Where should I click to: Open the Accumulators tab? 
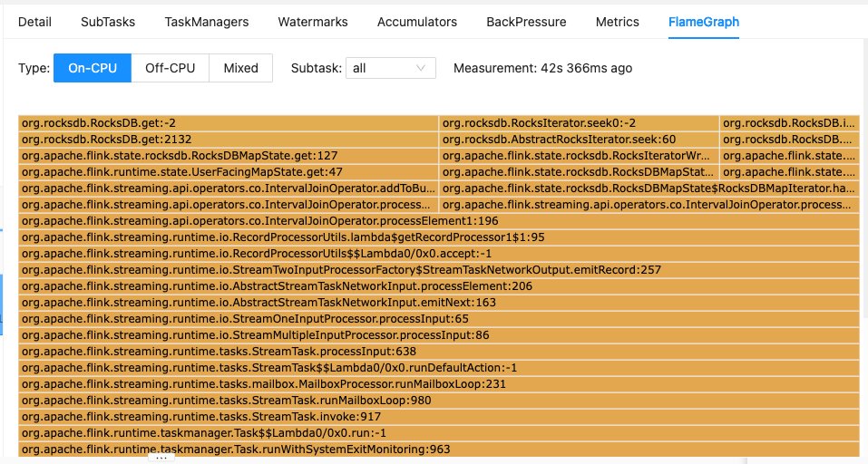coord(417,22)
